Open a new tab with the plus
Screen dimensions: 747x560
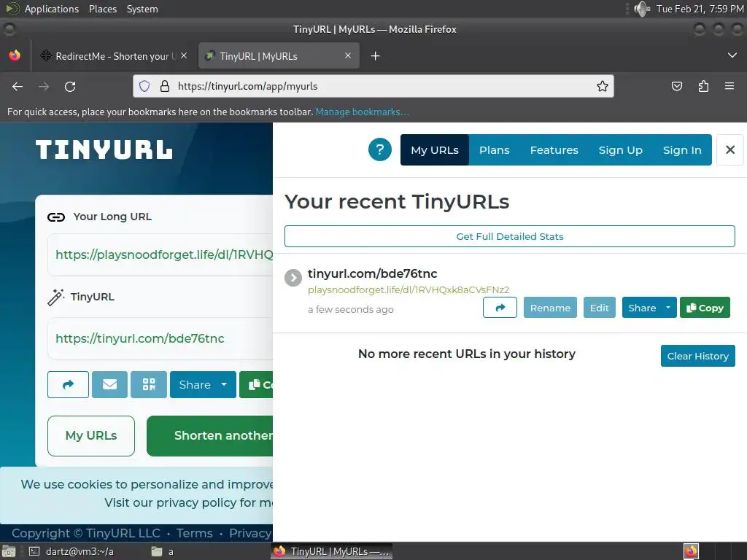[x=376, y=56]
